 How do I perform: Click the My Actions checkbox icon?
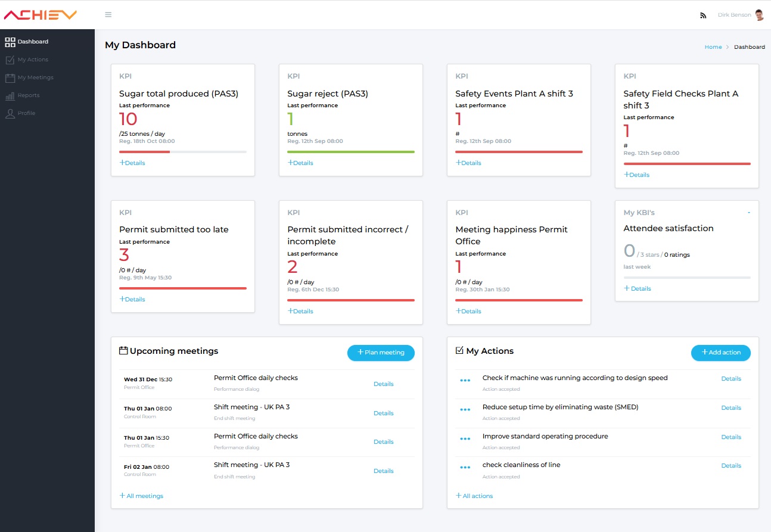click(x=10, y=60)
